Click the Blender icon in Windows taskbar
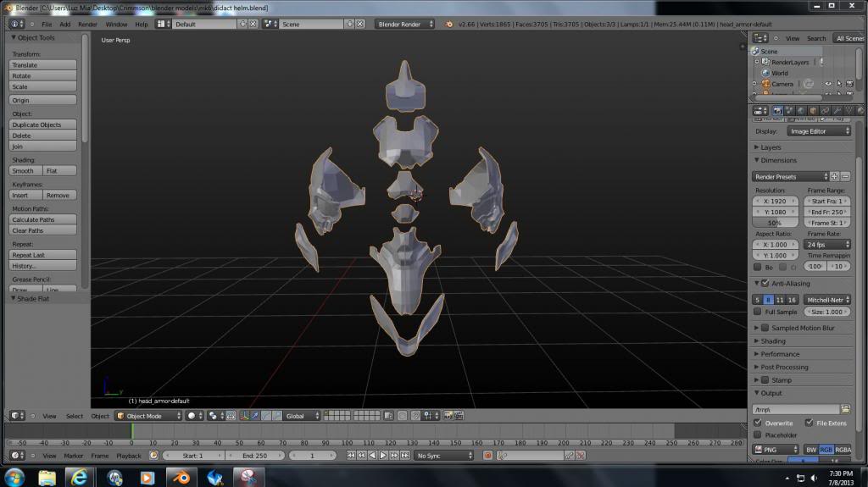 pos(181,478)
